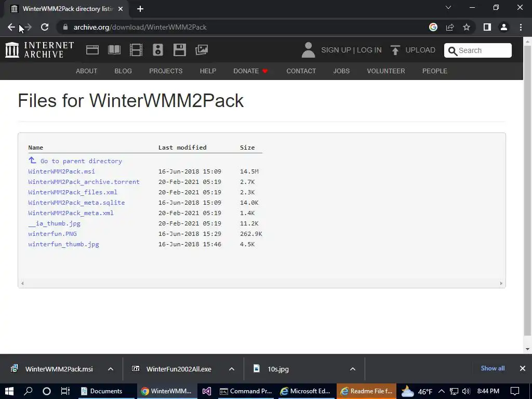
Task: Open winterfun_thumb.jpg link
Action: (x=63, y=244)
